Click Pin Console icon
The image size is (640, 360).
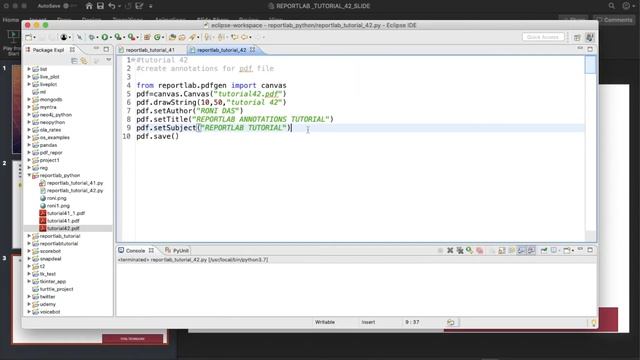tap(544, 250)
